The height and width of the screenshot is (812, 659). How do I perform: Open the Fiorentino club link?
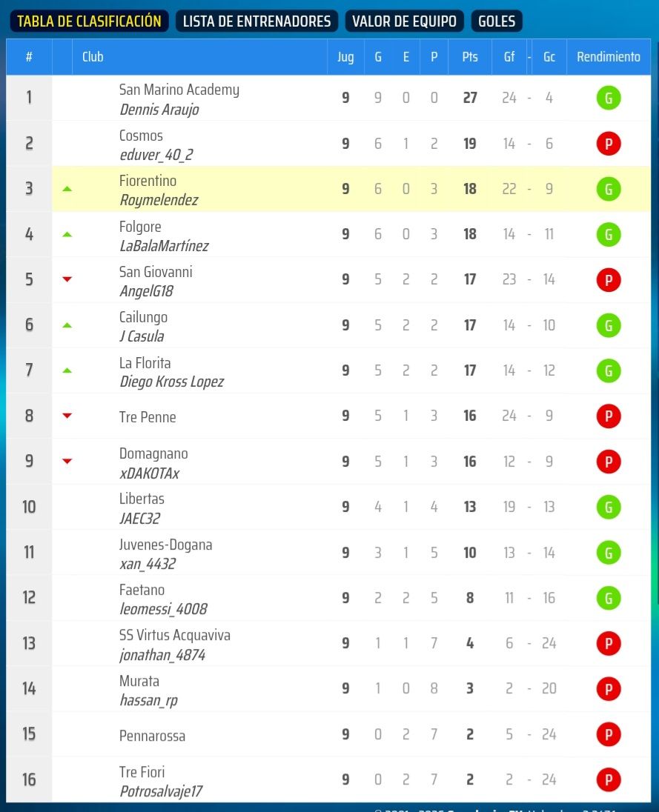[x=148, y=181]
